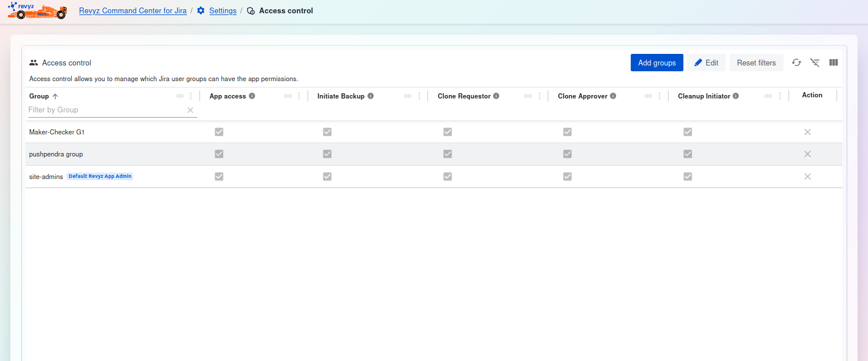
Task: Go to Settings in the breadcrumb
Action: (222, 11)
